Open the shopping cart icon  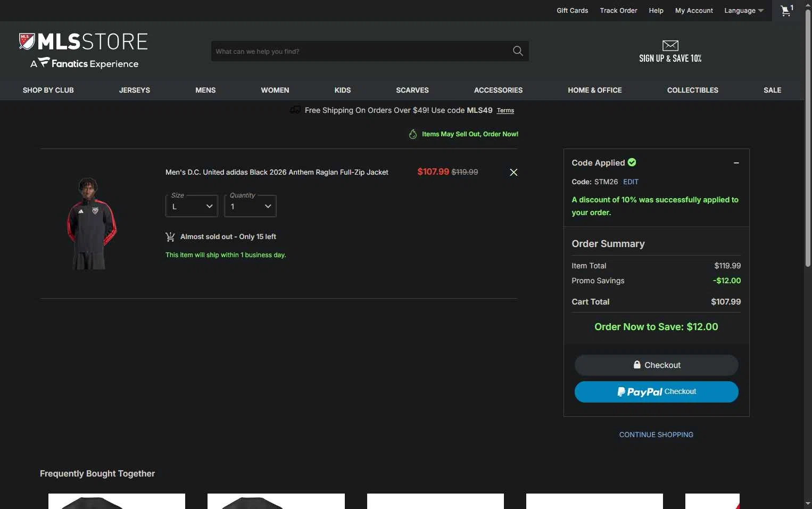tap(786, 10)
